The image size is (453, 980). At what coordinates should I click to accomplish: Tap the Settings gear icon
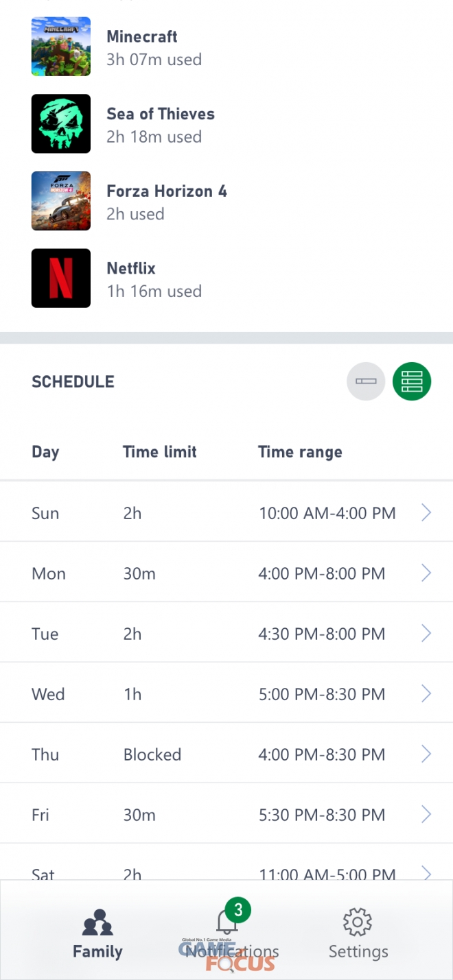point(358,923)
